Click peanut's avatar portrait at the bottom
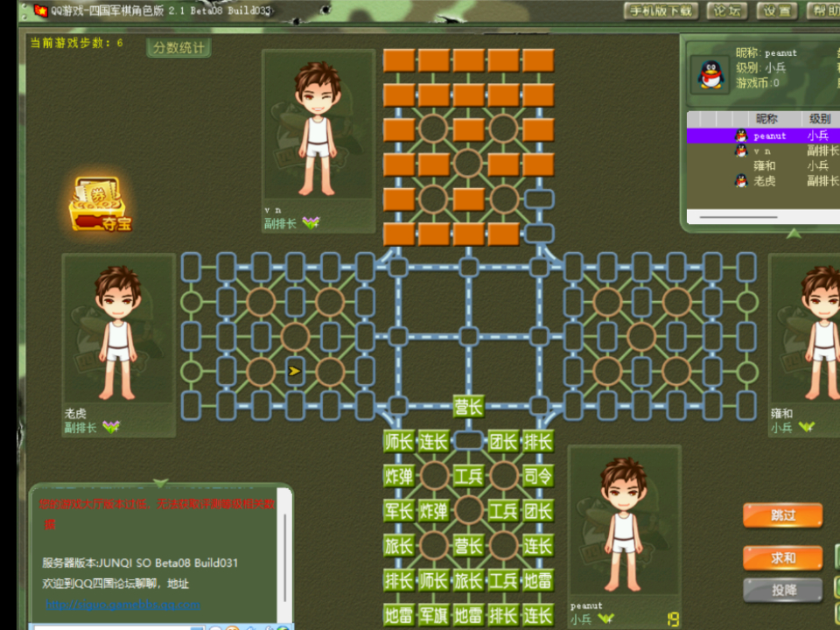840x630 pixels. tap(624, 522)
